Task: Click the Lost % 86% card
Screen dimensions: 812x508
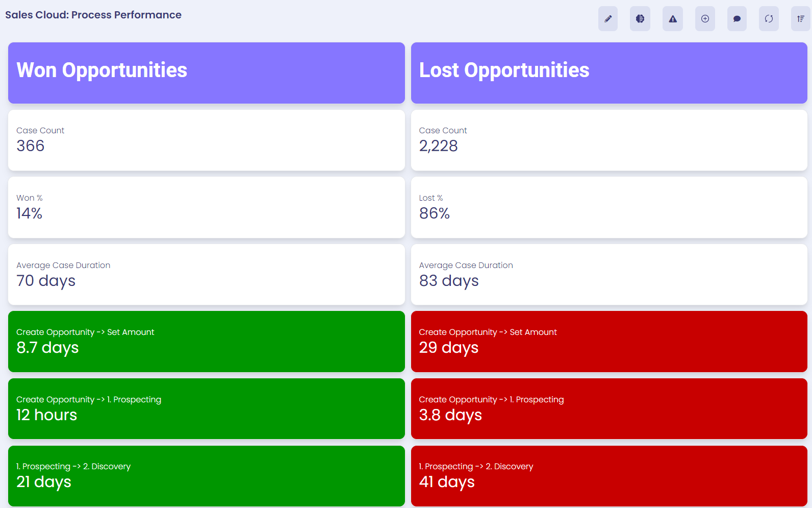Action: click(x=609, y=207)
